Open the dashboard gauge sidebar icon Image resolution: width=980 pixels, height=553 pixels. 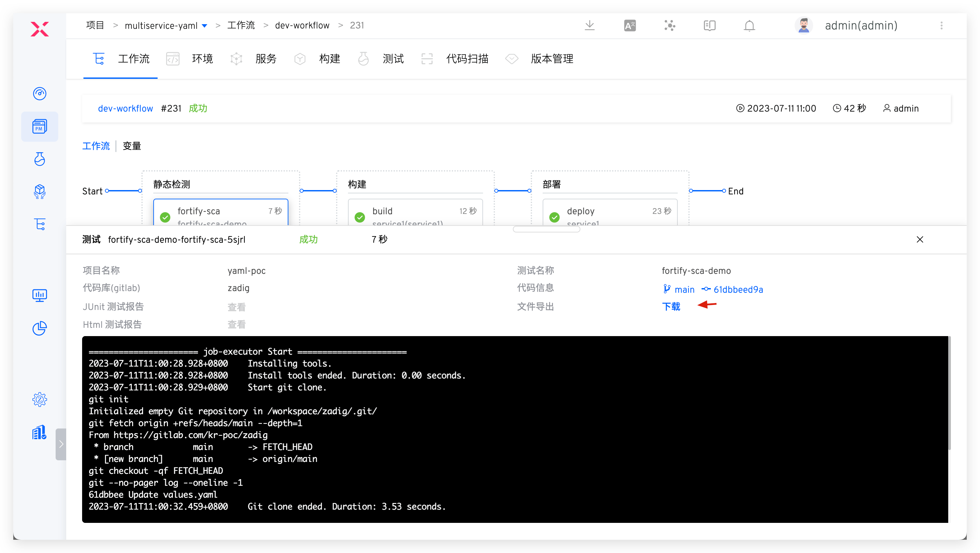[40, 94]
